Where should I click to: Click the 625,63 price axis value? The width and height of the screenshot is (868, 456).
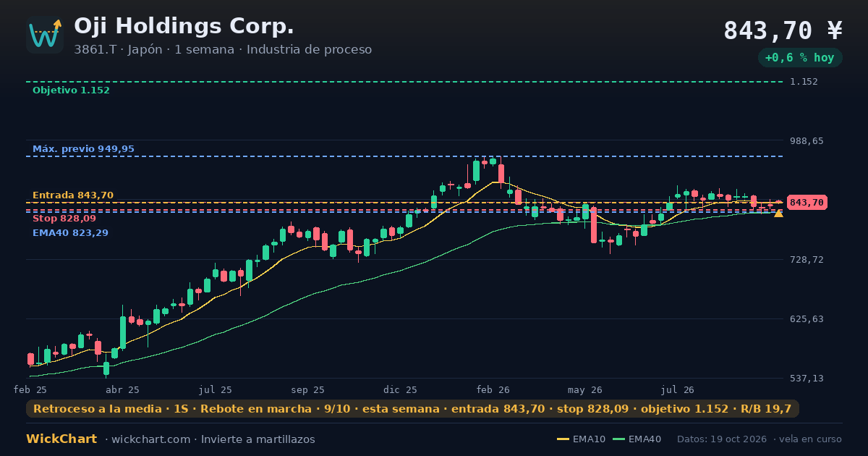click(x=807, y=318)
